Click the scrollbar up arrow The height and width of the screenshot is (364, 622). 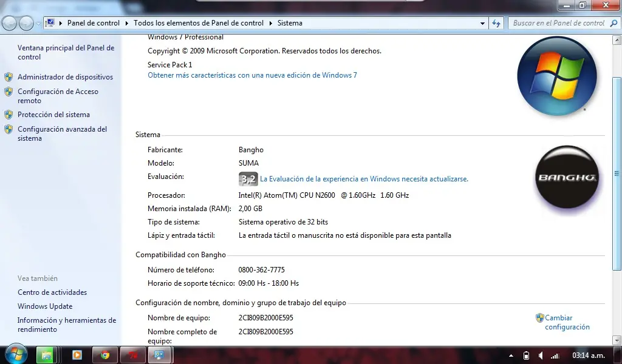[x=617, y=39]
